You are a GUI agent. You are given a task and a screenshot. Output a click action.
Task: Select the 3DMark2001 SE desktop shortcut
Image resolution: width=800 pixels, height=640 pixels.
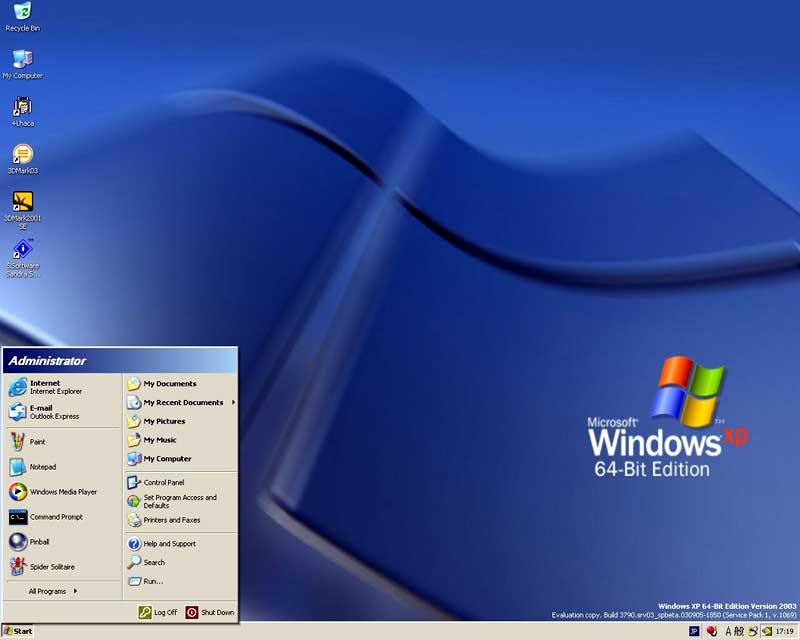pos(22,210)
